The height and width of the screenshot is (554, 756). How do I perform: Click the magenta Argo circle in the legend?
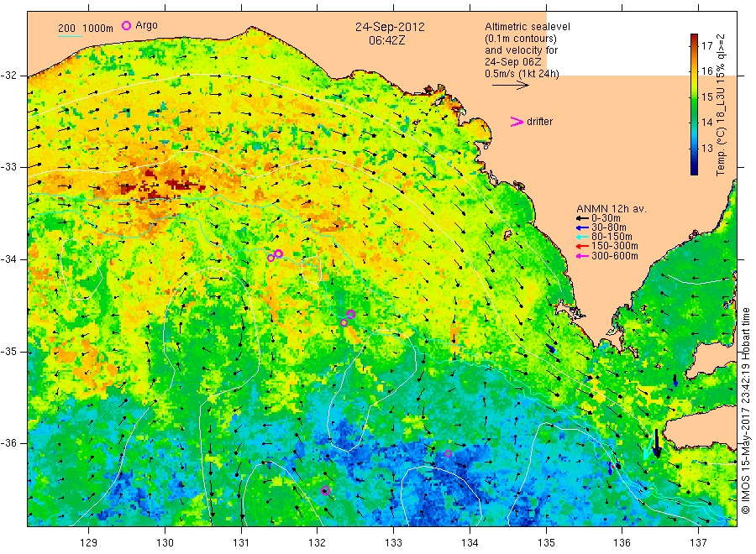(x=126, y=25)
